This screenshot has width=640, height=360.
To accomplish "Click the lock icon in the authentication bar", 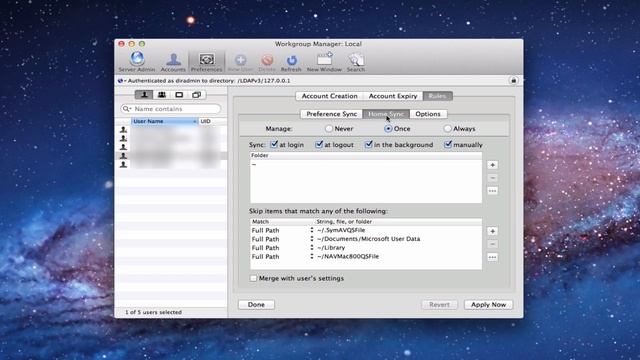I will pos(513,80).
